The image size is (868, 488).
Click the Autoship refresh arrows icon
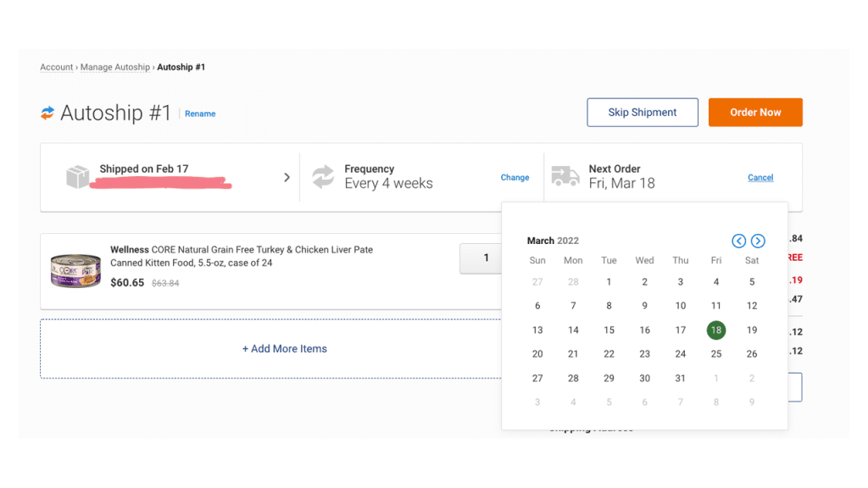[47, 113]
